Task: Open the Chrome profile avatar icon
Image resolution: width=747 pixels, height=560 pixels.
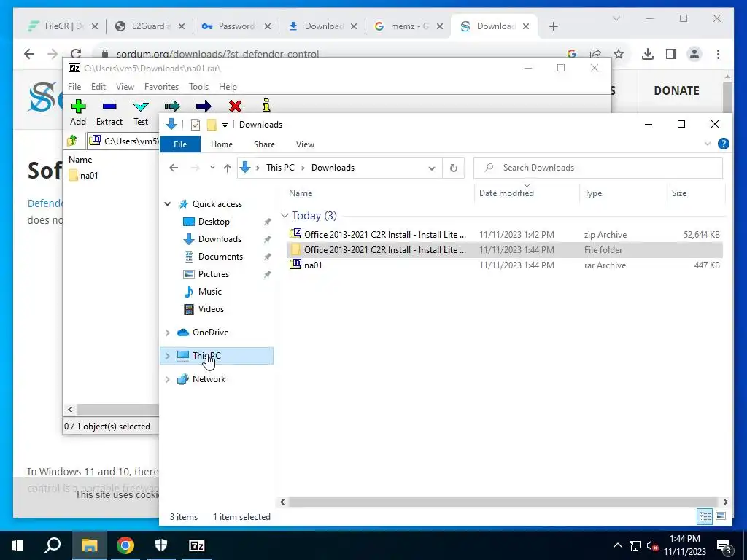Action: point(694,54)
